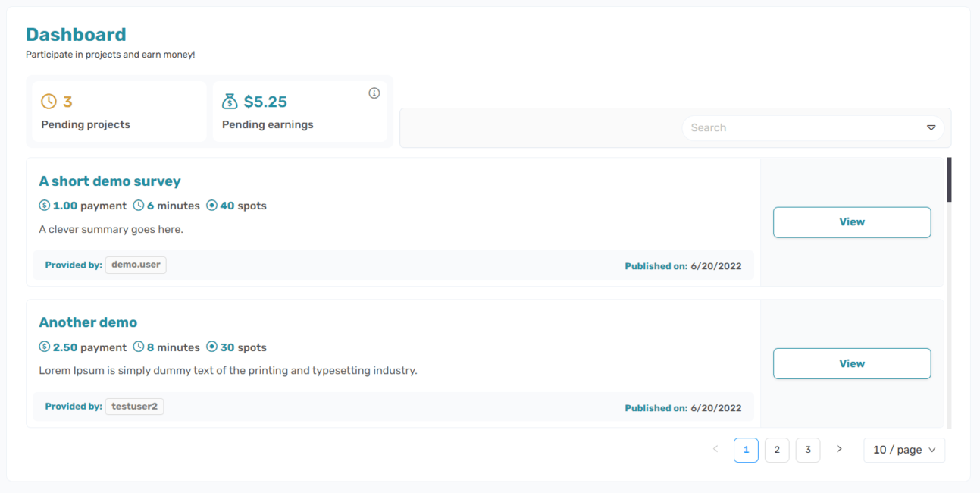The width and height of the screenshot is (980, 493).
Task: Select page 2 in pagination
Action: coord(777,450)
